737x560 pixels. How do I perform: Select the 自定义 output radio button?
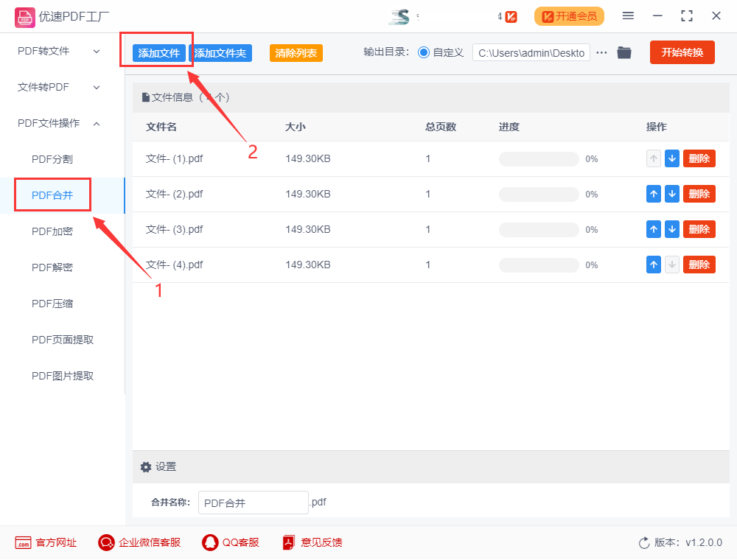[x=424, y=52]
